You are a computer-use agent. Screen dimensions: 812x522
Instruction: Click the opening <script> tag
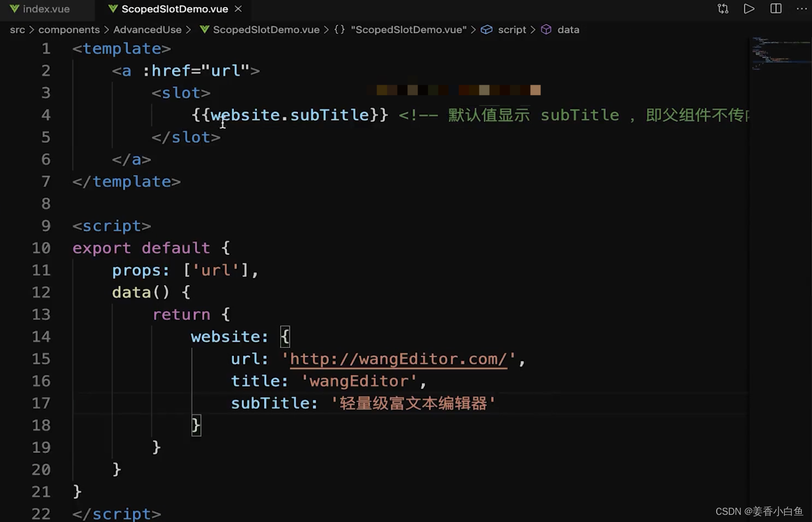tap(112, 226)
